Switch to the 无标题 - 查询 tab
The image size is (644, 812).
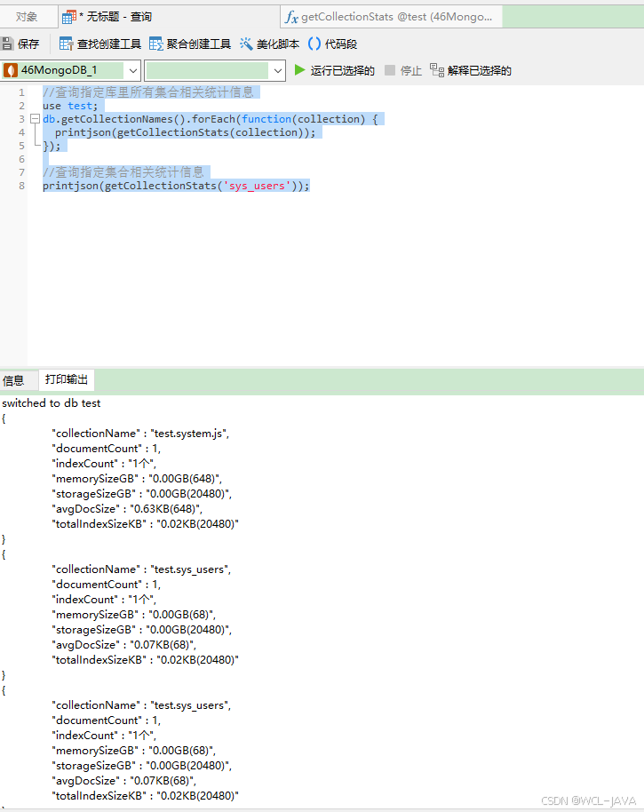[171, 17]
